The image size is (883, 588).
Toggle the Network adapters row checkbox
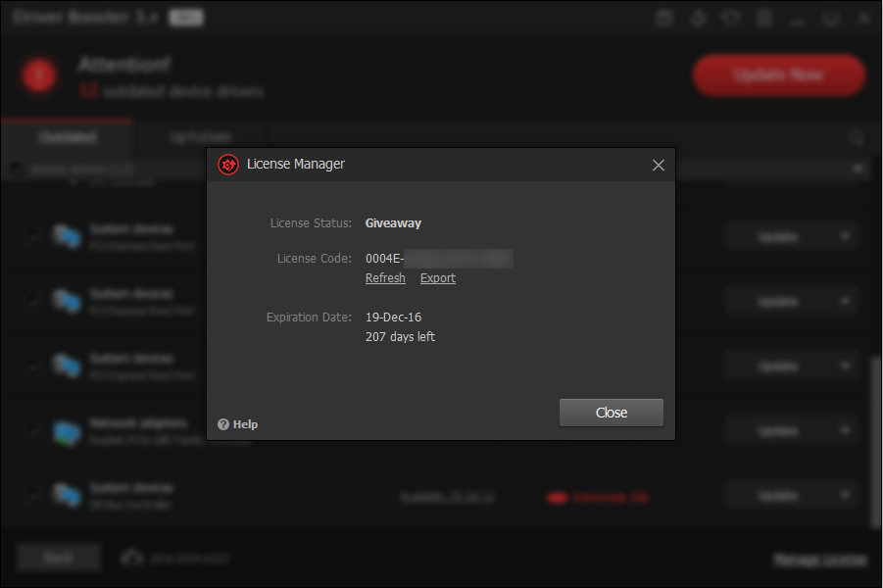pyautogui.click(x=32, y=431)
